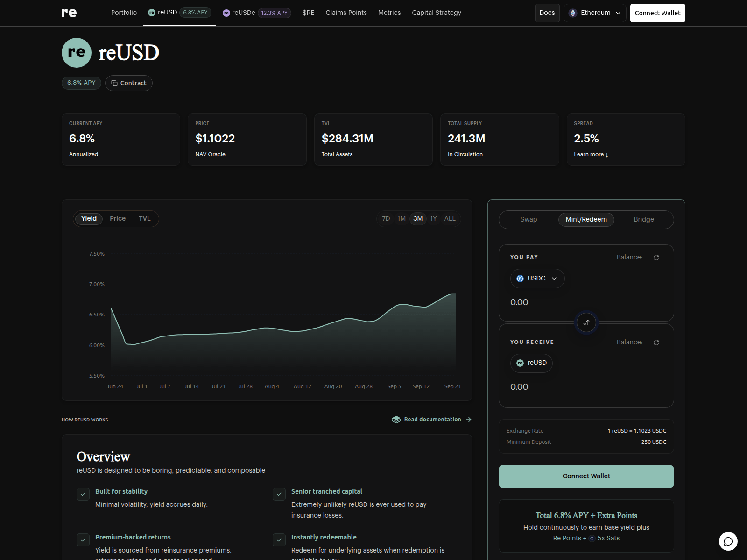Open the Ethereum network dropdown
The width and height of the screenshot is (747, 560).
(595, 13)
